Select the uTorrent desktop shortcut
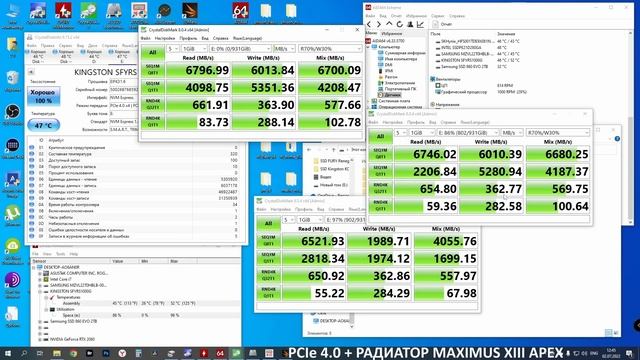 pyautogui.click(x=13, y=216)
